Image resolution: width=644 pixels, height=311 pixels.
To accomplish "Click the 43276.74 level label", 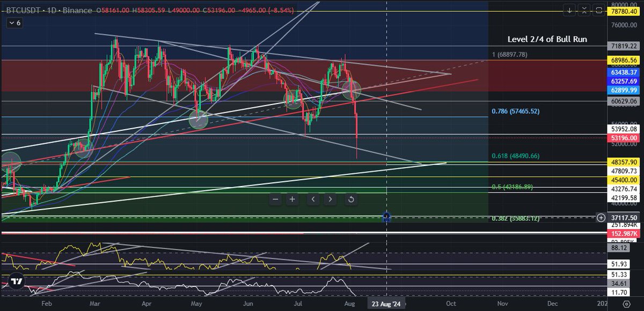I will 623,189.
